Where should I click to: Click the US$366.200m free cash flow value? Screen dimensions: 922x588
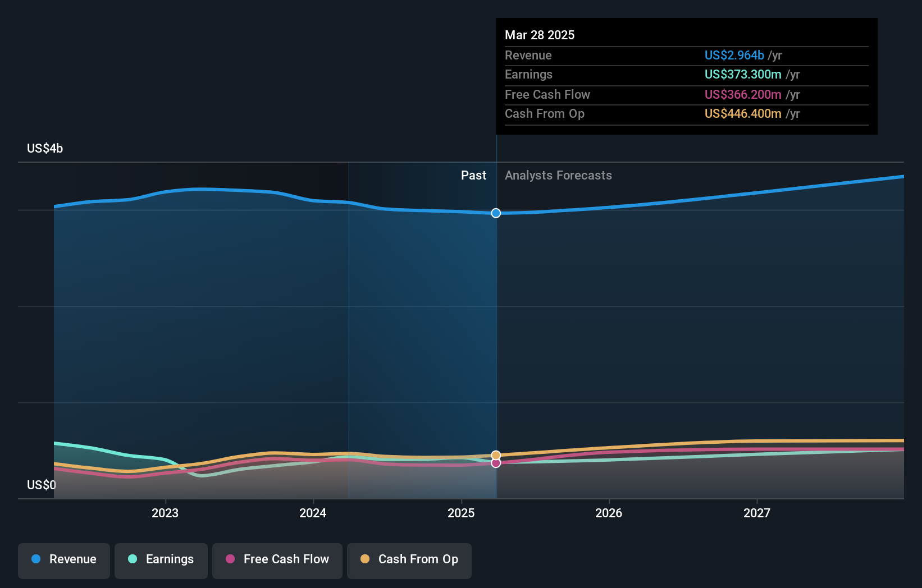click(x=743, y=94)
